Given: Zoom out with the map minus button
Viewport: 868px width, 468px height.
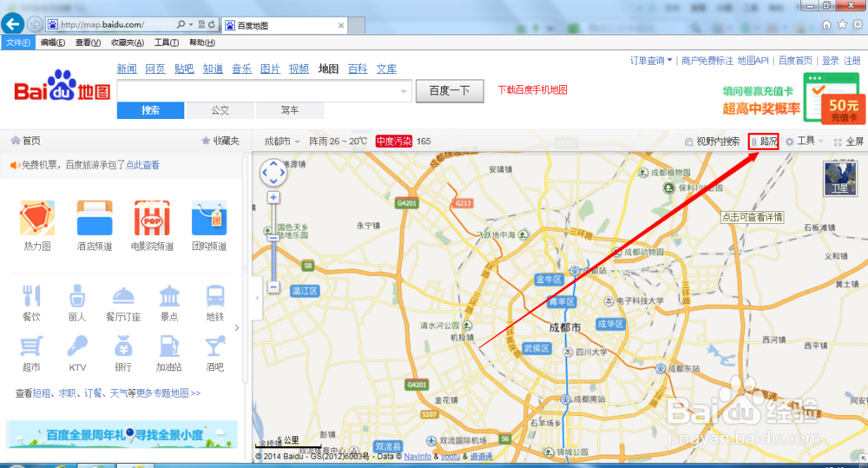Looking at the screenshot, I should [273, 287].
